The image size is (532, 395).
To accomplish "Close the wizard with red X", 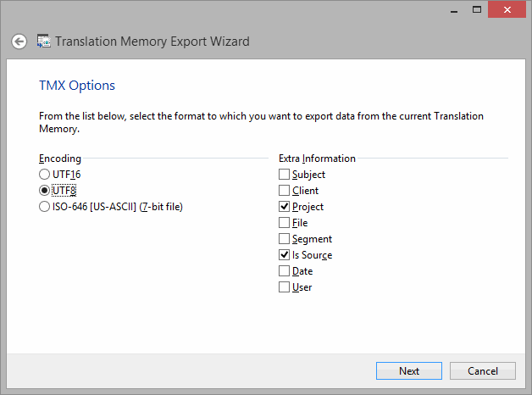I will pyautogui.click(x=507, y=9).
